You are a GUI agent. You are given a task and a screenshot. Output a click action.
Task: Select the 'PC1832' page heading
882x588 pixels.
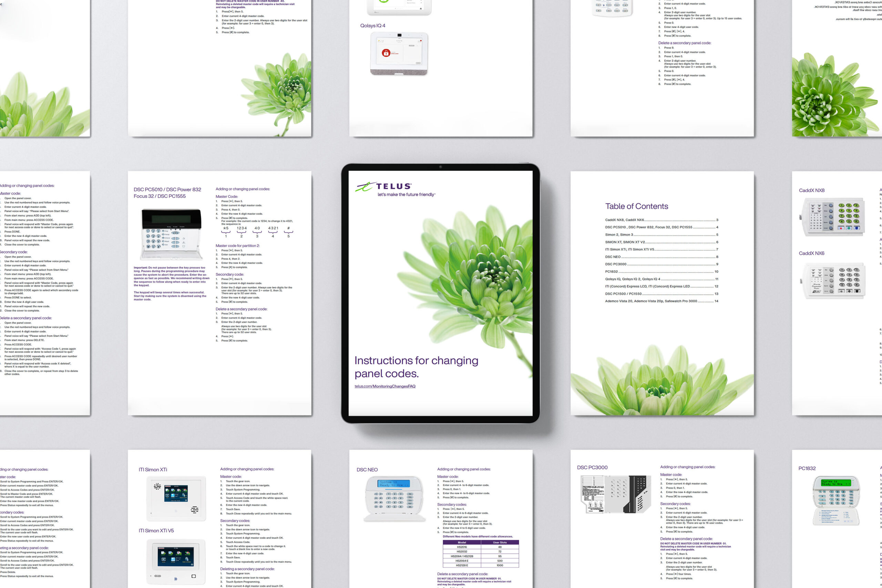[807, 469]
